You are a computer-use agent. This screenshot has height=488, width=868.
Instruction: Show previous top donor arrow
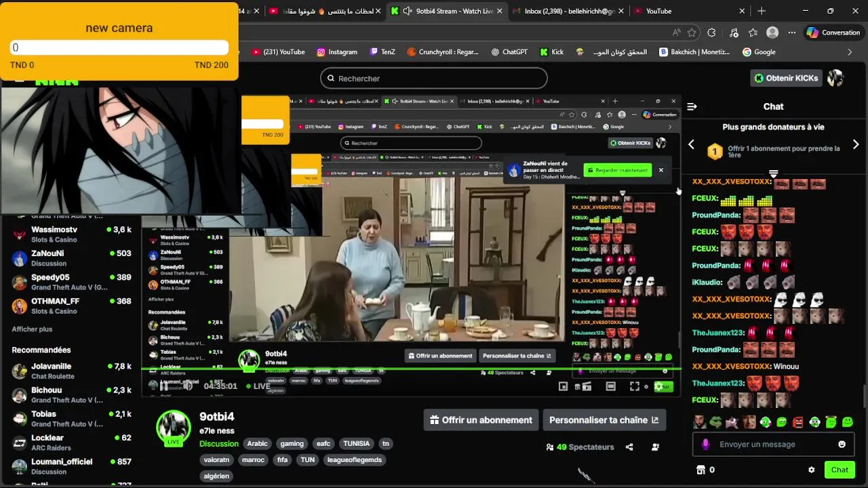coord(691,144)
